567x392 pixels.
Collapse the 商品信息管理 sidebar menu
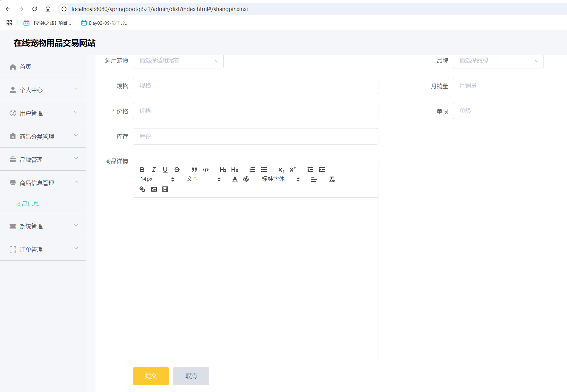[43, 182]
